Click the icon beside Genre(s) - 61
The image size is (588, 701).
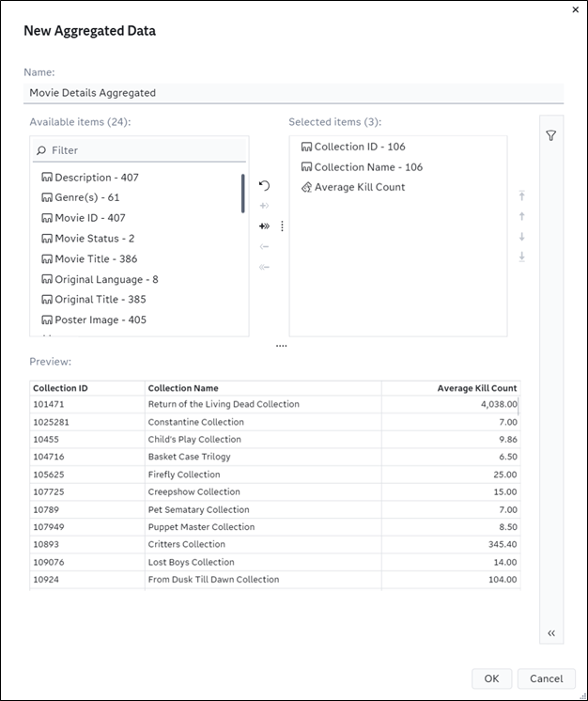(x=47, y=197)
